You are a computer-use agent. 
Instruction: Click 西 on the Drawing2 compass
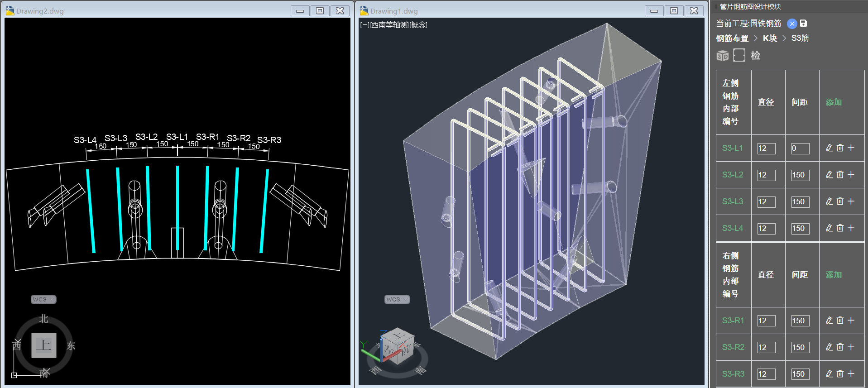tap(17, 346)
